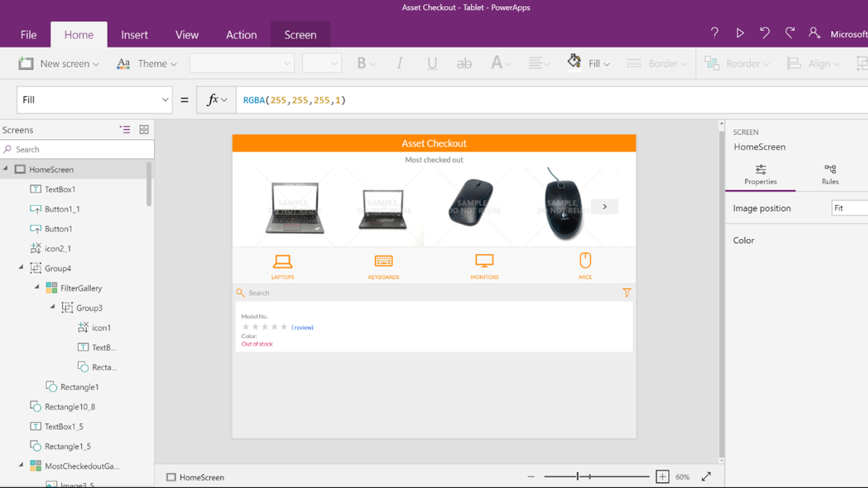Collapse the Group4 tree node
This screenshot has width=868, height=488.
(x=21, y=267)
